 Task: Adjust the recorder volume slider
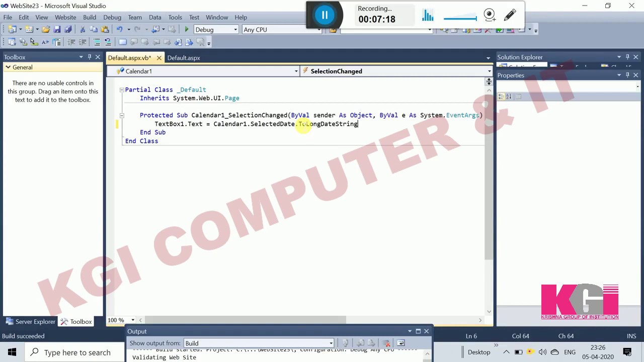pyautogui.click(x=460, y=19)
